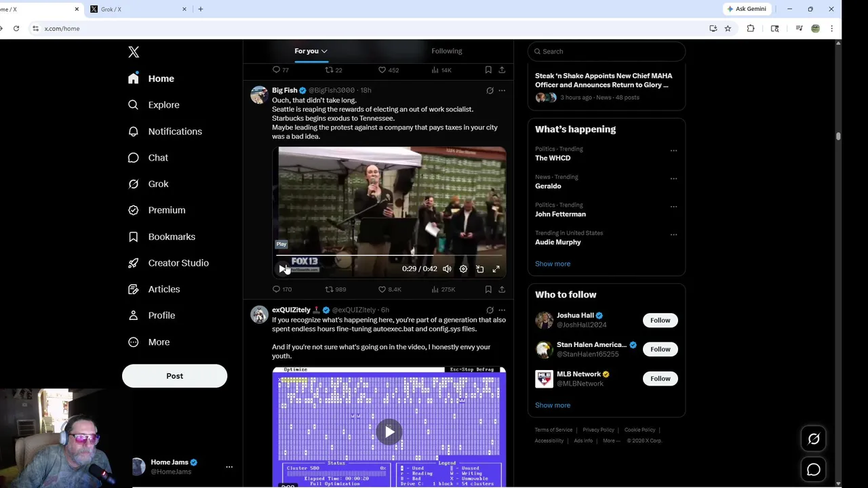
Task: Show more under Who to follow
Action: pos(553,405)
